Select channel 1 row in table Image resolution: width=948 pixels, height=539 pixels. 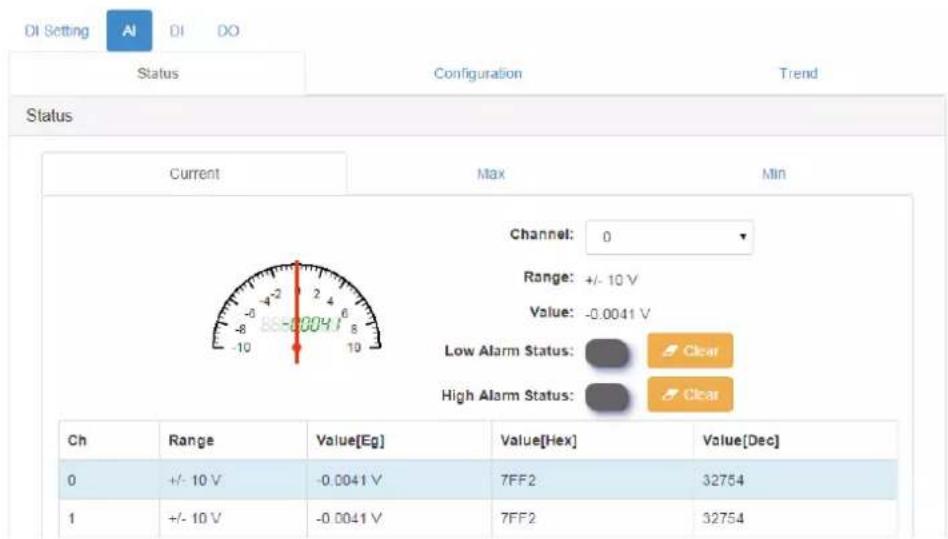click(x=478, y=518)
